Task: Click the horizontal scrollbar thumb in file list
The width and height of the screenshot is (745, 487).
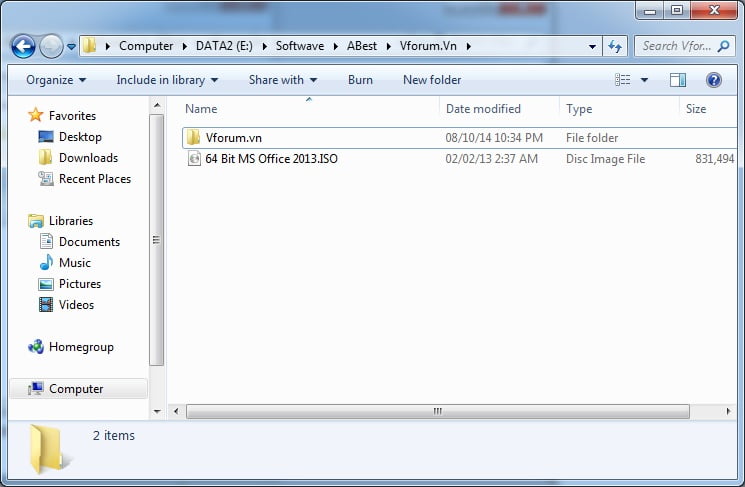Action: [x=438, y=411]
